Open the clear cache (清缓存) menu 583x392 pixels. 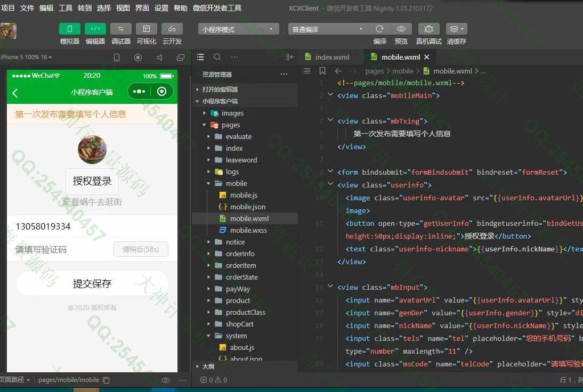tap(457, 29)
